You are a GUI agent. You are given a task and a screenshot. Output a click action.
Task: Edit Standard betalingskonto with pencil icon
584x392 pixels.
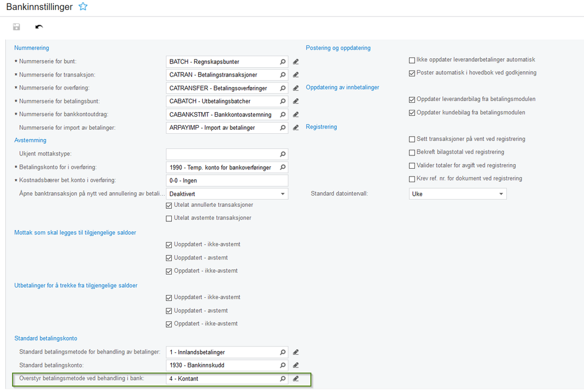tap(296, 366)
